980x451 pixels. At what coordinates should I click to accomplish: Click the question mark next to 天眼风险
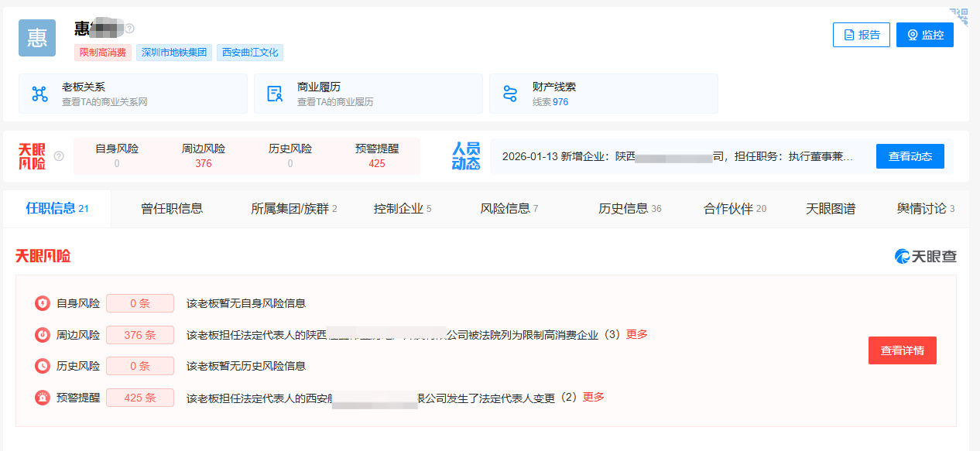(x=60, y=155)
